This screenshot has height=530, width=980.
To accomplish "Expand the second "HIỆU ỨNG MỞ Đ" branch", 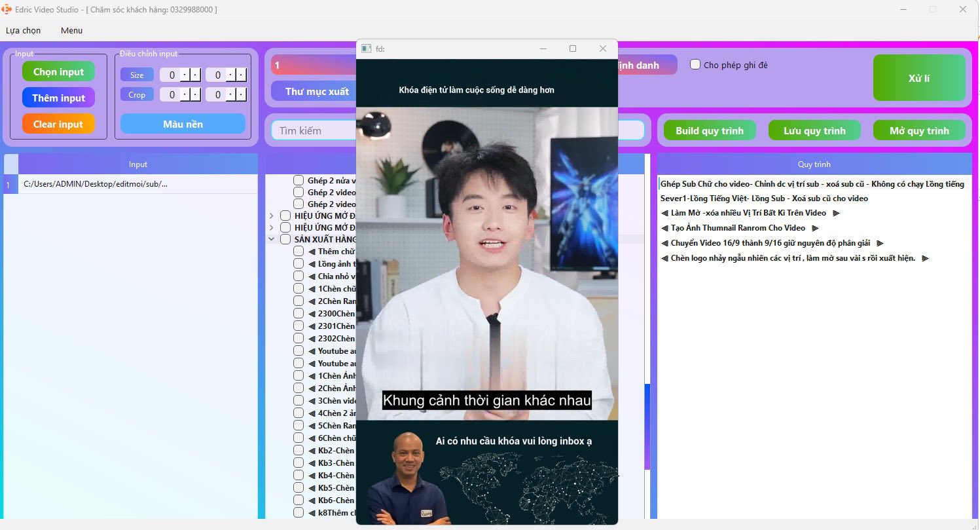I will click(x=272, y=227).
